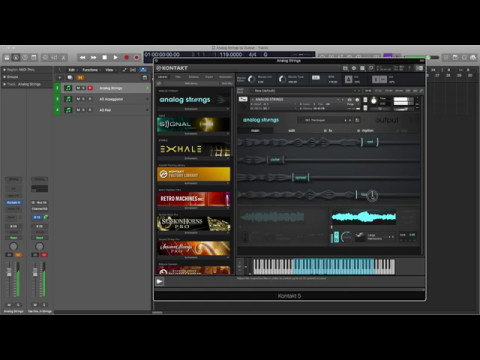Switch to Kontakt Database tab
The image size is (480, 360).
(x=193, y=77)
